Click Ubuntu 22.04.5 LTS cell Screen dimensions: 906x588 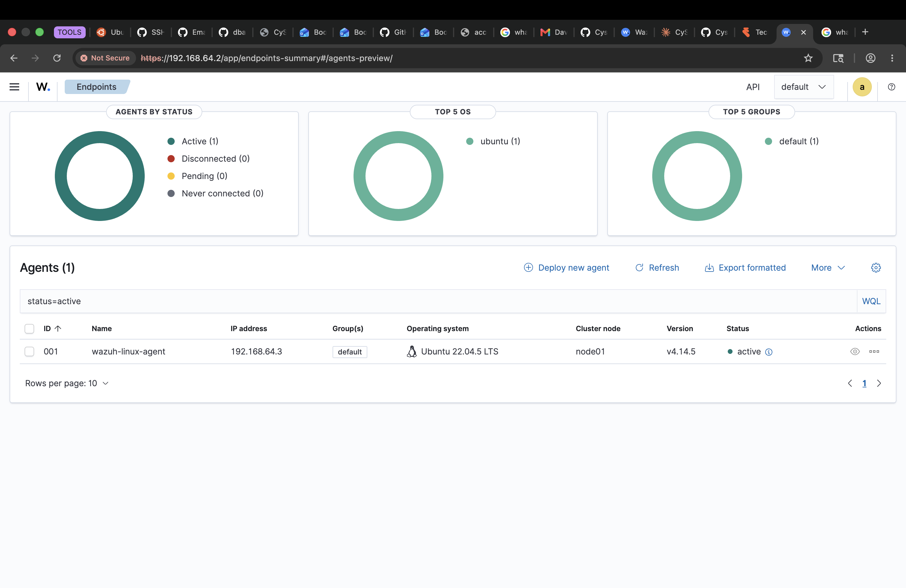[x=453, y=351]
